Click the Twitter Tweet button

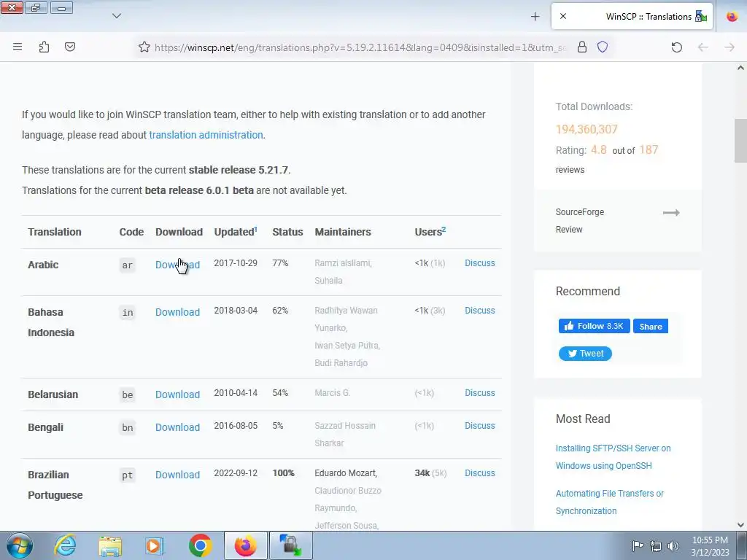click(x=585, y=354)
